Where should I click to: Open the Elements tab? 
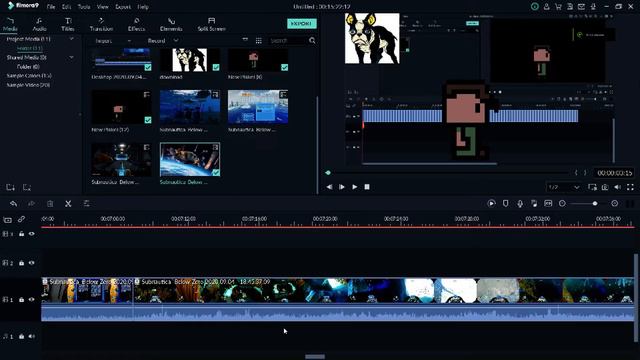[x=171, y=24]
